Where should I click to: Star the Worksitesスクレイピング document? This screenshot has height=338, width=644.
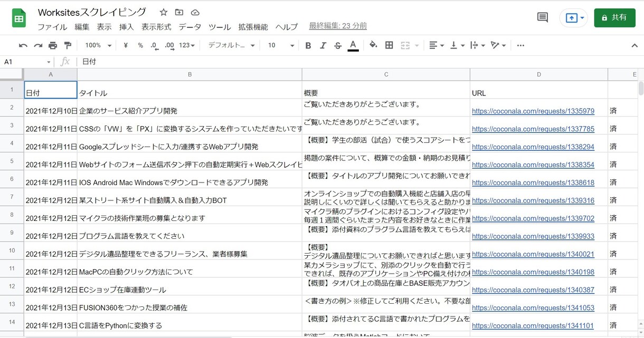coord(164,12)
